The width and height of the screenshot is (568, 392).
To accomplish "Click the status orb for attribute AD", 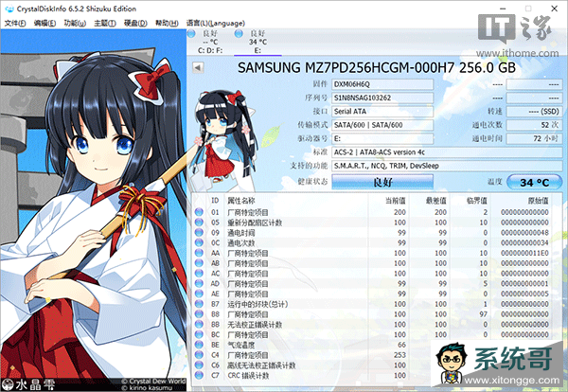I will [x=199, y=283].
